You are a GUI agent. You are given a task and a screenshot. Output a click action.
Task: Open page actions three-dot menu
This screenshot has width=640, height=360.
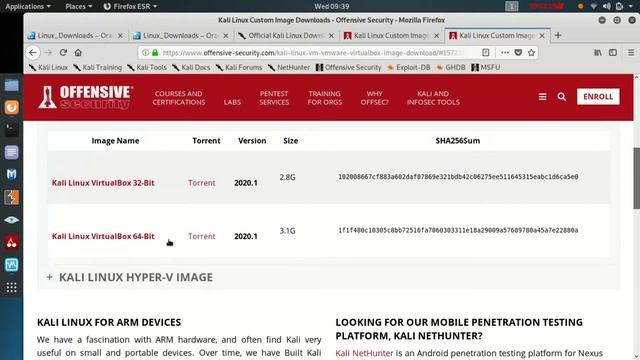(x=505, y=53)
